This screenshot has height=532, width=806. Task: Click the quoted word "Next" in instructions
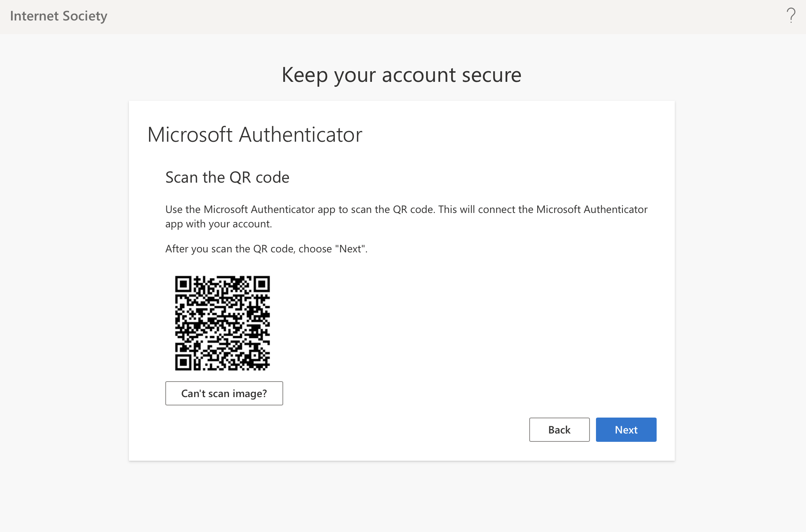[350, 249]
